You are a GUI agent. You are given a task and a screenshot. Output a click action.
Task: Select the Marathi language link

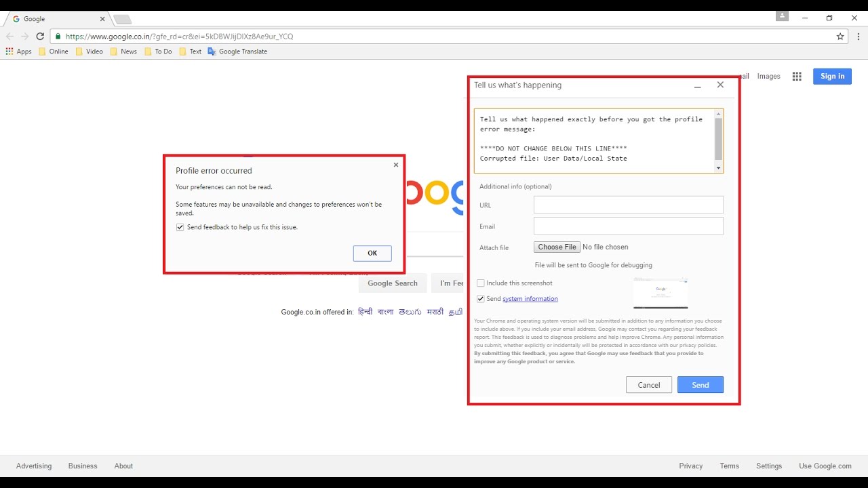coord(435,312)
